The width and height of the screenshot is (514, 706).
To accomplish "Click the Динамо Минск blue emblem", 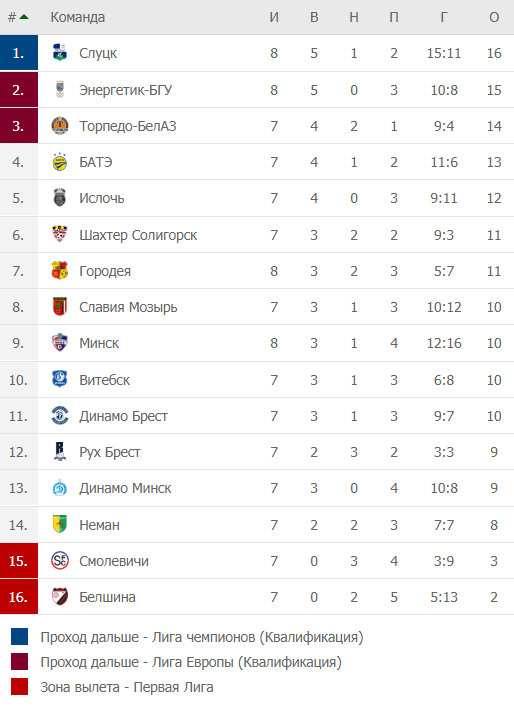I will pos(59,488).
